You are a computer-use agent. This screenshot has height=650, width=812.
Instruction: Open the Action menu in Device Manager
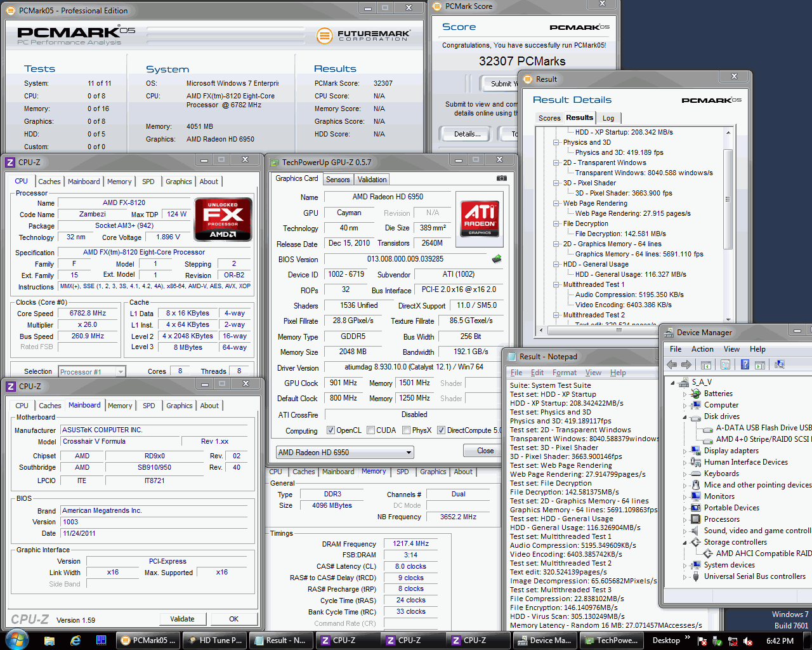point(702,349)
